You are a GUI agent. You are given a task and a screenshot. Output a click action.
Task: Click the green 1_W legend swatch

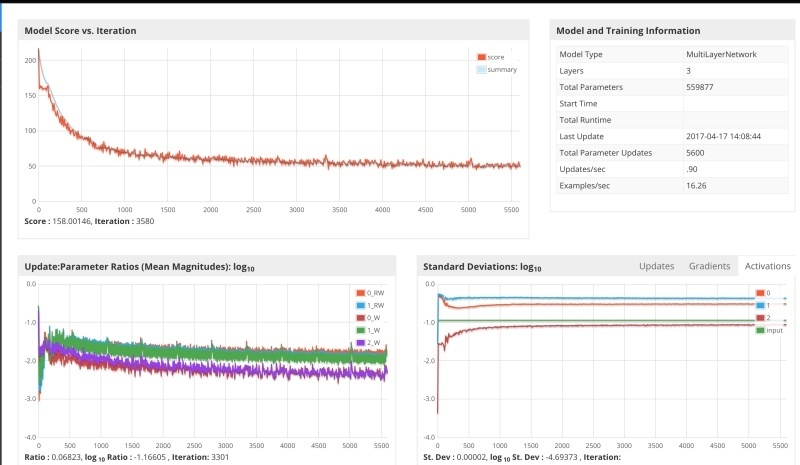pos(361,329)
